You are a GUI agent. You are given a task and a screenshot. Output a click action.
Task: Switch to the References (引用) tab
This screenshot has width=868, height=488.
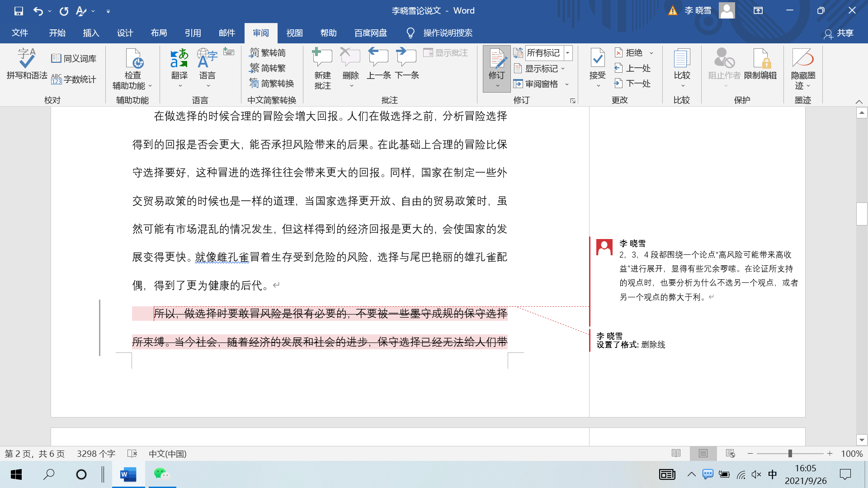coord(193,33)
